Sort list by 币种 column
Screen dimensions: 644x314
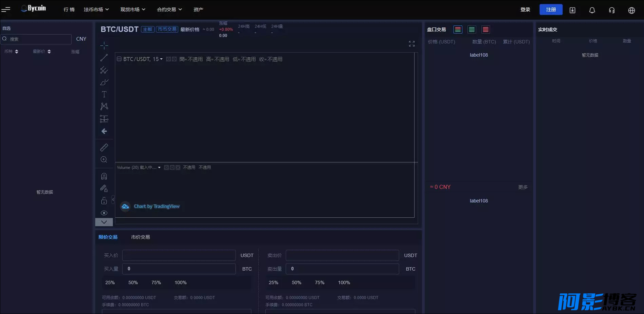coord(11,52)
